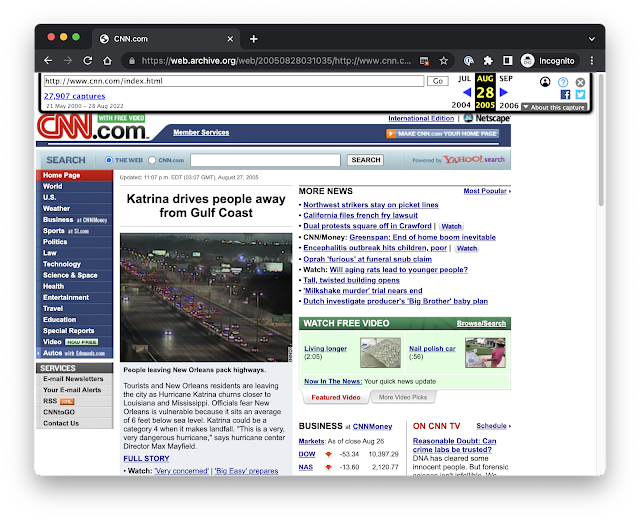The image size is (640, 521).
Task: Go back with the browser back arrow
Action: click(48, 61)
